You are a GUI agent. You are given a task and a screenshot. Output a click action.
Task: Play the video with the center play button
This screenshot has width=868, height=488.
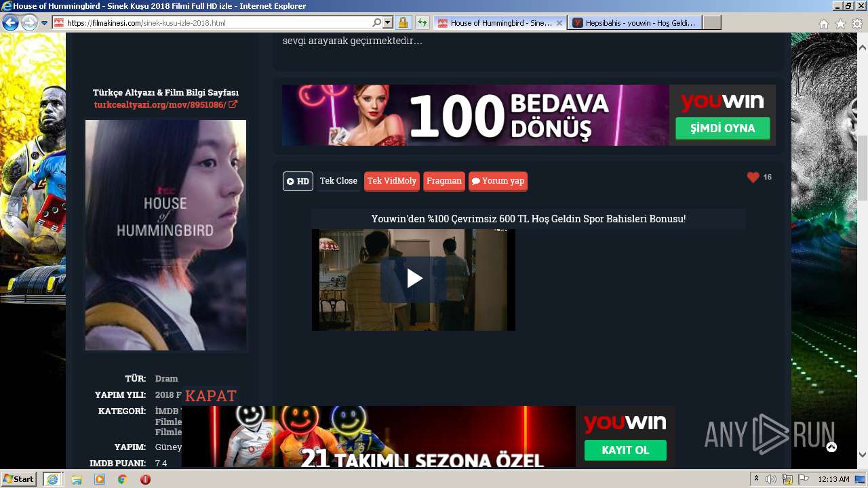[x=414, y=279]
